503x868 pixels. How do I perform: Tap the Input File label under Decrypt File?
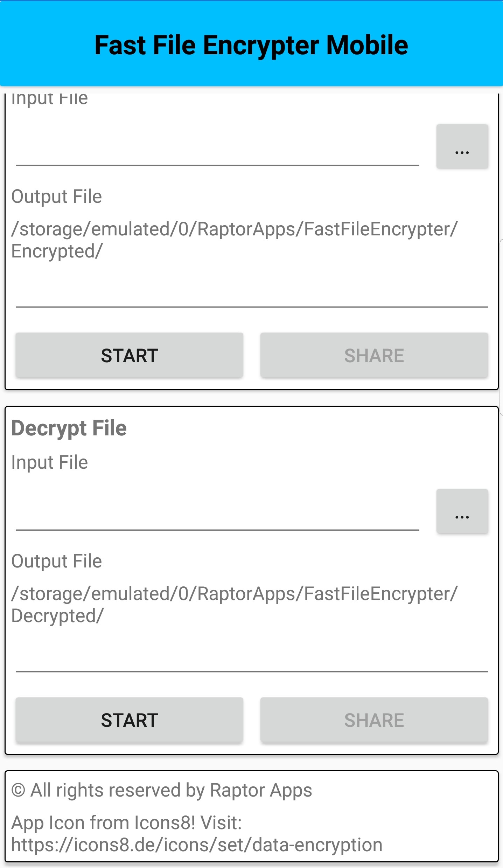(50, 462)
